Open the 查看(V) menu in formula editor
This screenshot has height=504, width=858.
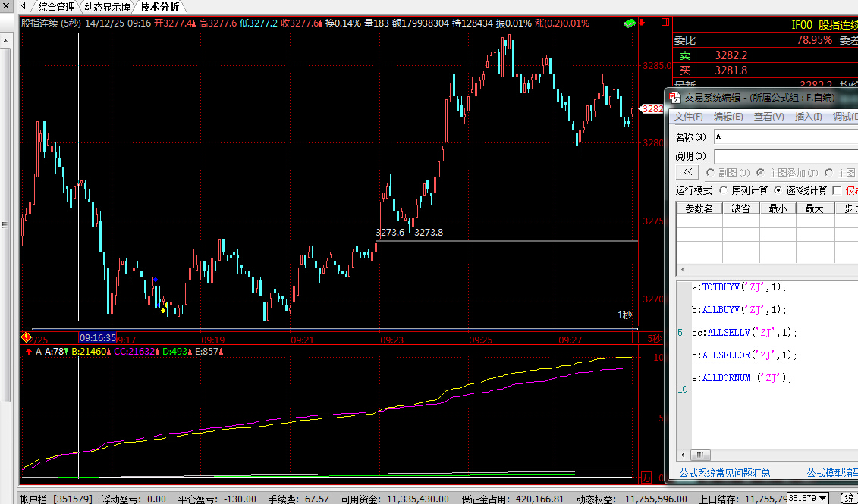click(768, 117)
